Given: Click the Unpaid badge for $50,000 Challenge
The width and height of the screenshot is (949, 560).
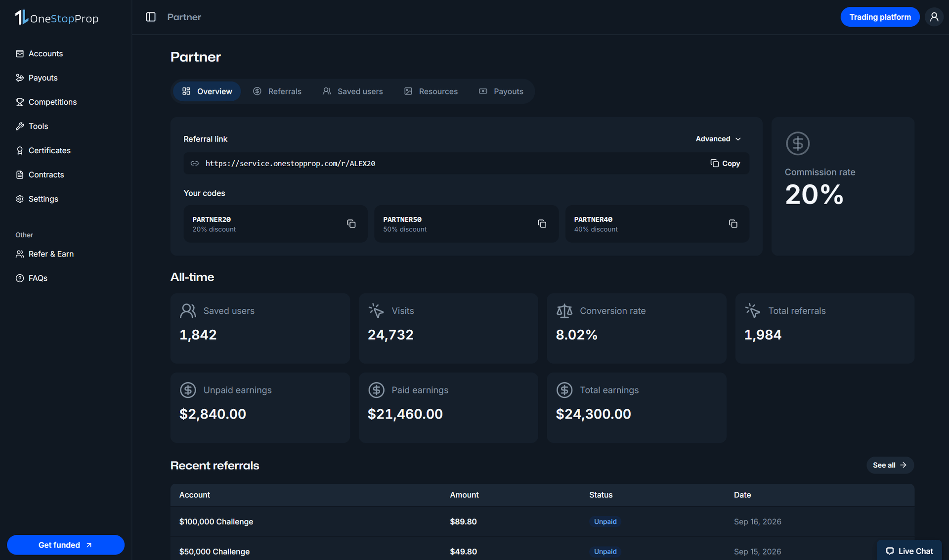Looking at the screenshot, I should (x=605, y=552).
